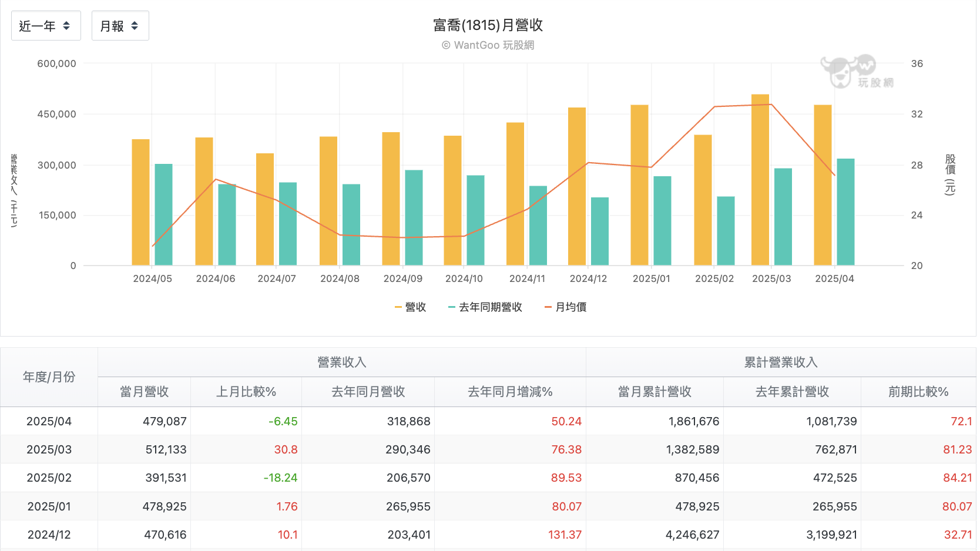Click the 30.8 month-over-month value
Viewport: 980px width, 551px height.
[x=286, y=449]
